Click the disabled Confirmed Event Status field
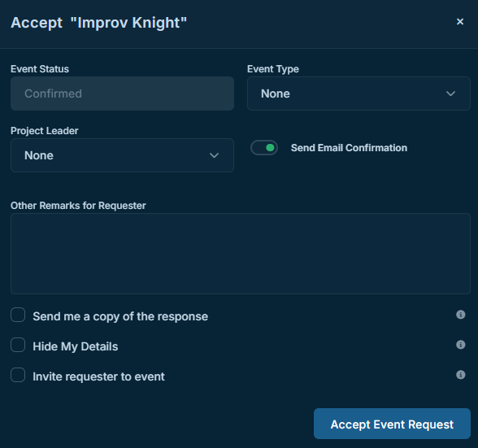Image resolution: width=478 pixels, height=448 pixels. pos(122,94)
